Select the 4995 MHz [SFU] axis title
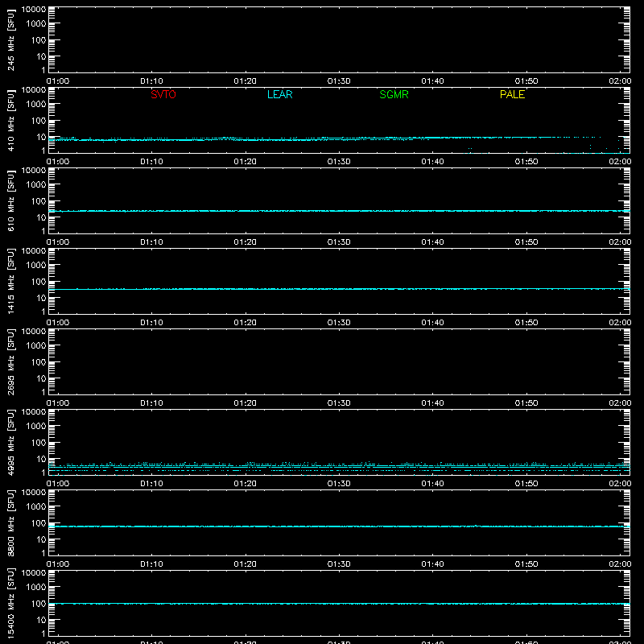644x644 pixels. point(10,443)
